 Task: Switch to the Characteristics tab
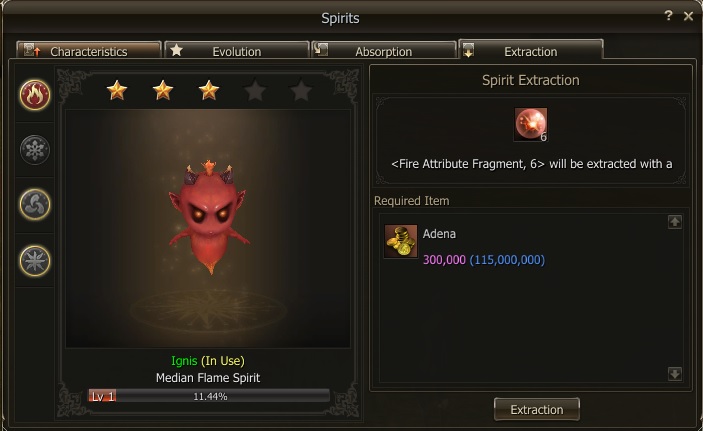tap(89, 50)
